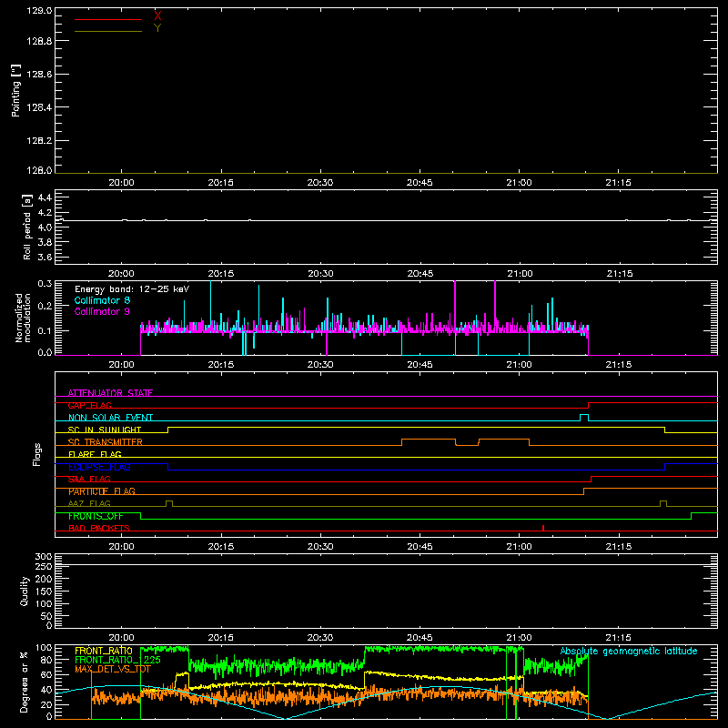
Task: Click the red spike on the BAD_PACKETS line
Action: click(543, 528)
